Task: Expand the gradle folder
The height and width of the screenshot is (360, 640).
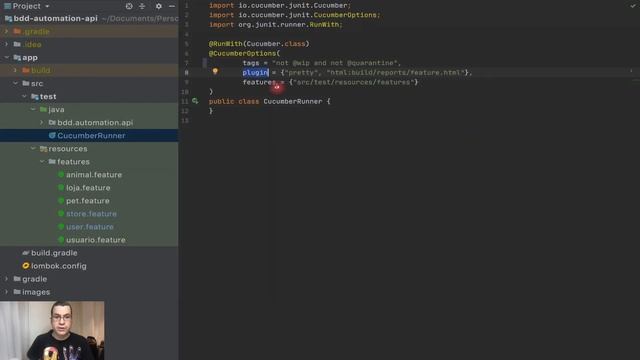Action: (x=6, y=279)
